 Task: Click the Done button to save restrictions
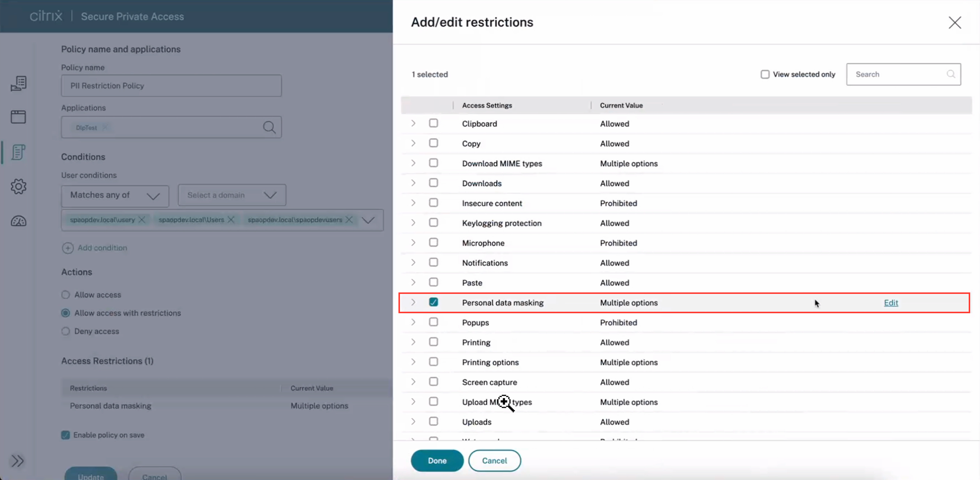[x=437, y=461]
